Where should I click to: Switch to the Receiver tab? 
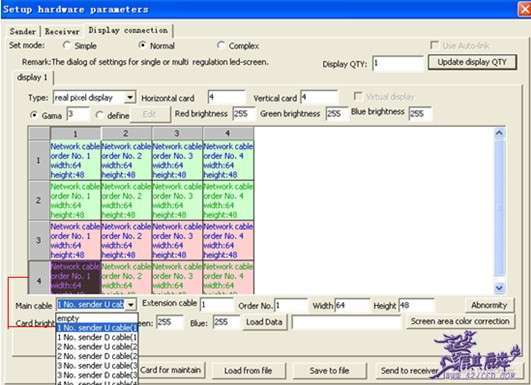[62, 31]
